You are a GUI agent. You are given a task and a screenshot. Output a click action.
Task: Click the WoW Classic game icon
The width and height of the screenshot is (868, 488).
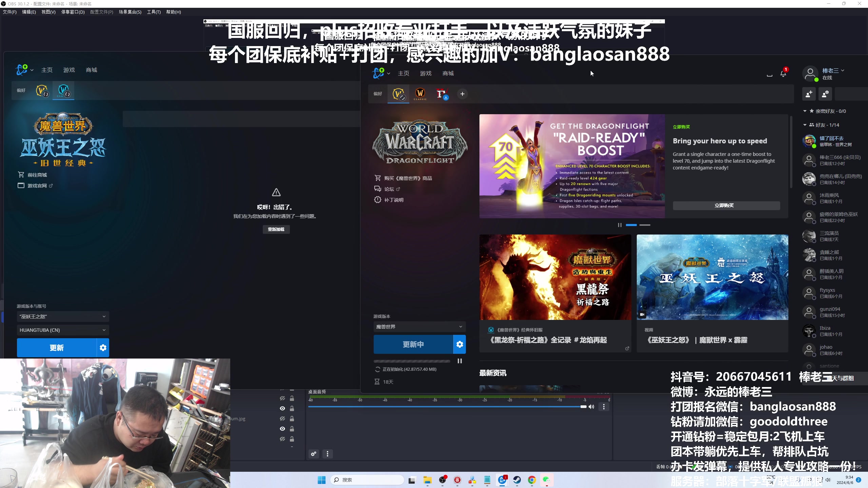click(420, 94)
